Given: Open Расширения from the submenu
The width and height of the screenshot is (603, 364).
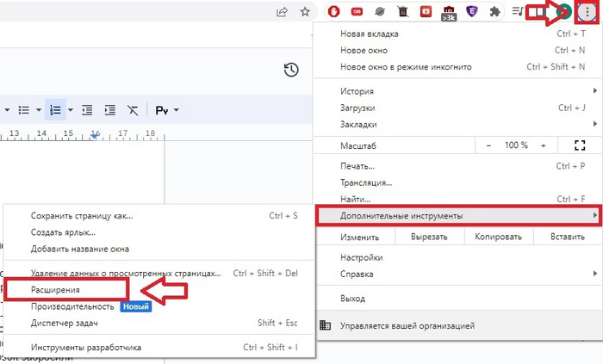Looking at the screenshot, I should pyautogui.click(x=66, y=290).
